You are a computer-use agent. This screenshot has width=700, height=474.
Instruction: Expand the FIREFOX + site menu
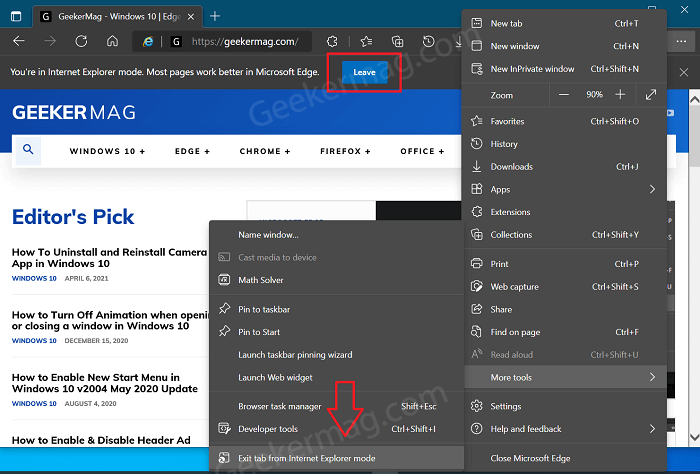pos(346,151)
